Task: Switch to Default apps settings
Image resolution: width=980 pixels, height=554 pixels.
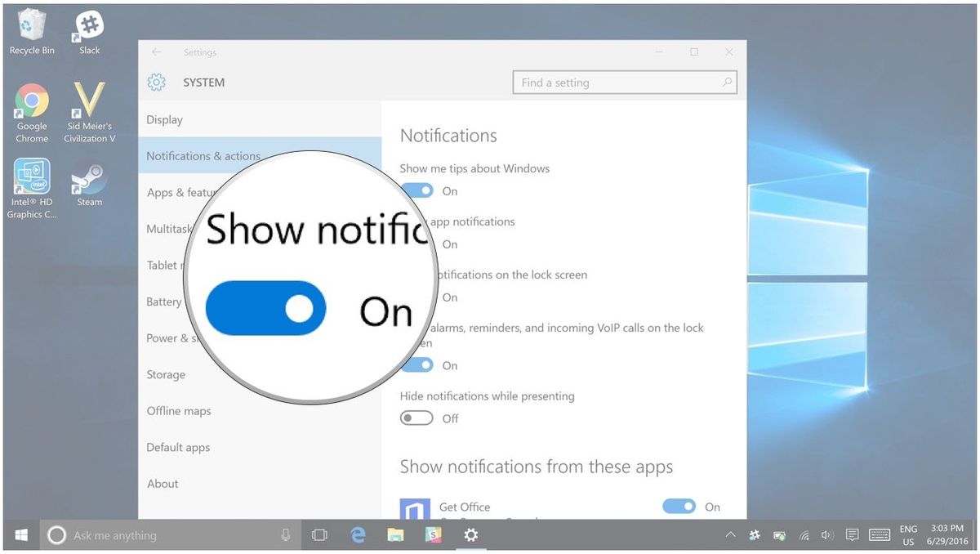Action: point(178,447)
